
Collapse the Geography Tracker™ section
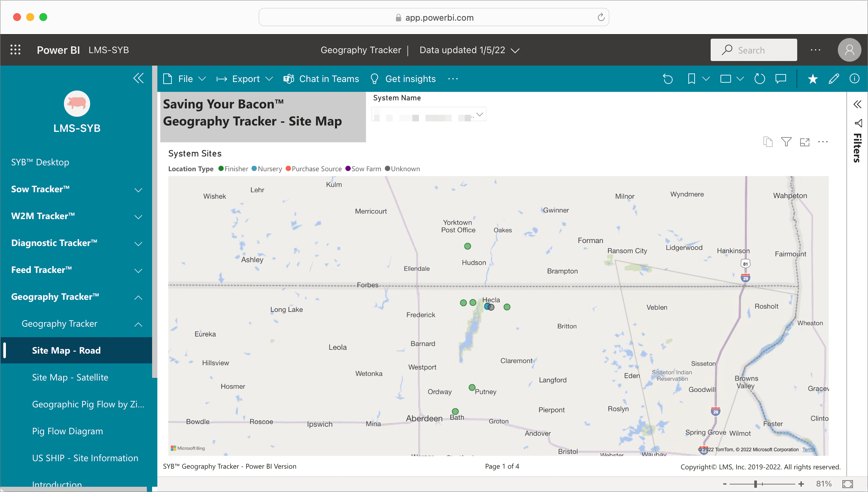point(138,297)
